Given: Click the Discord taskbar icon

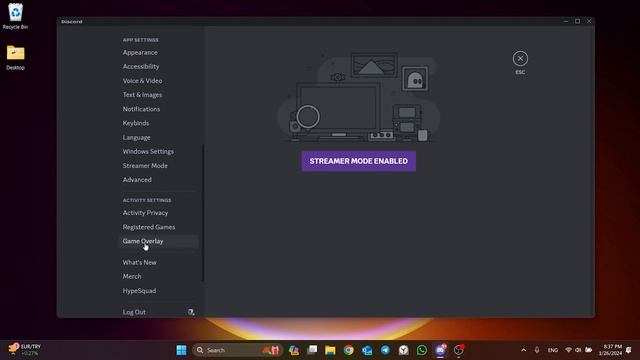Looking at the screenshot, I should click(x=440, y=350).
